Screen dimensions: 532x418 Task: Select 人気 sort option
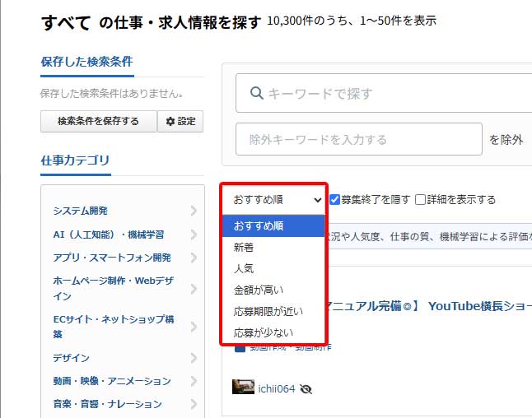click(x=244, y=268)
